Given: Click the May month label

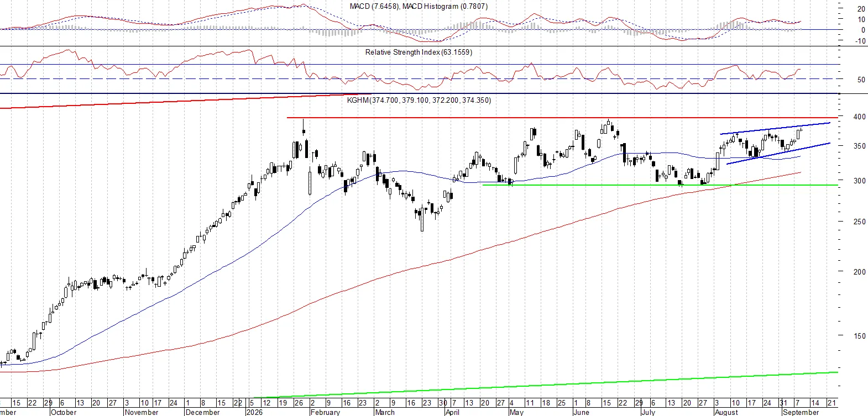Looking at the screenshot, I should [516, 412].
